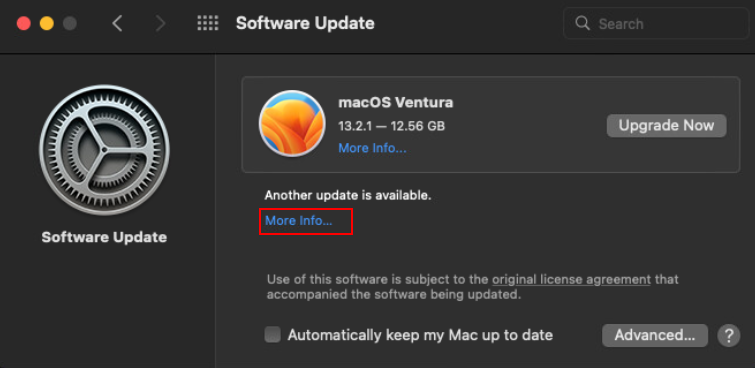Click Upgrade Now for macOS Ventura
The height and width of the screenshot is (368, 755).
click(666, 126)
